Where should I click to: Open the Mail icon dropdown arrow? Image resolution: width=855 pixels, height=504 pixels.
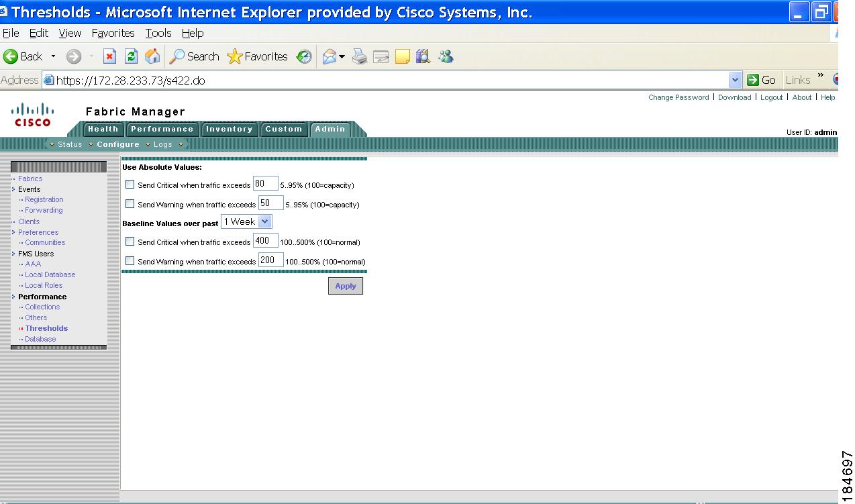(342, 57)
